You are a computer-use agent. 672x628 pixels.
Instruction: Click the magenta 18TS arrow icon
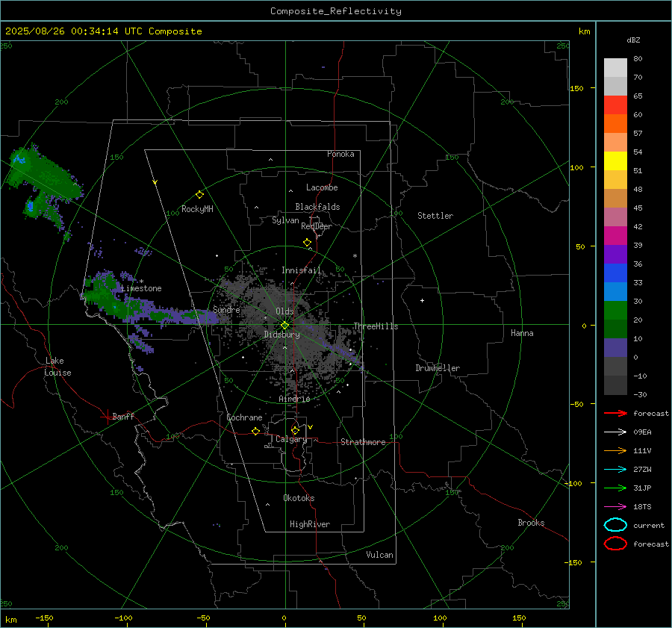[x=615, y=507]
